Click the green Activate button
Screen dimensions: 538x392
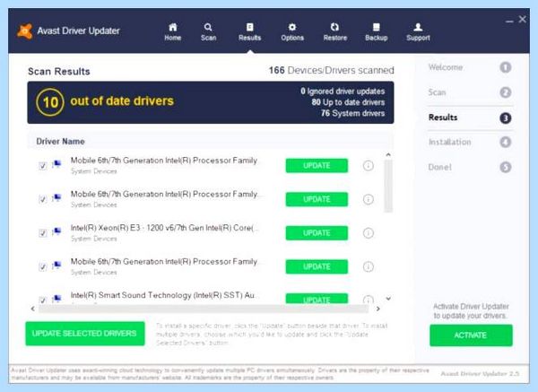tap(471, 335)
